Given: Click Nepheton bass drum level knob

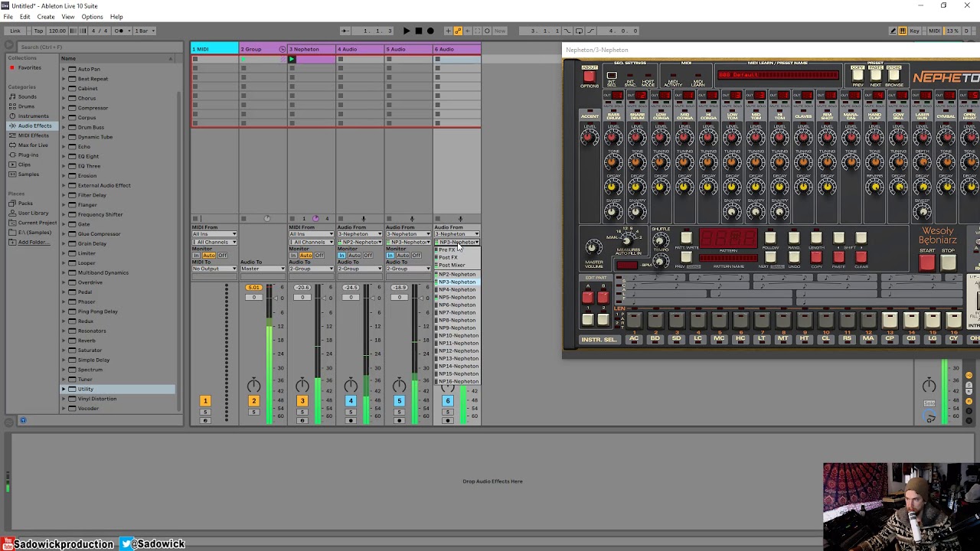Looking at the screenshot, I should click(613, 137).
